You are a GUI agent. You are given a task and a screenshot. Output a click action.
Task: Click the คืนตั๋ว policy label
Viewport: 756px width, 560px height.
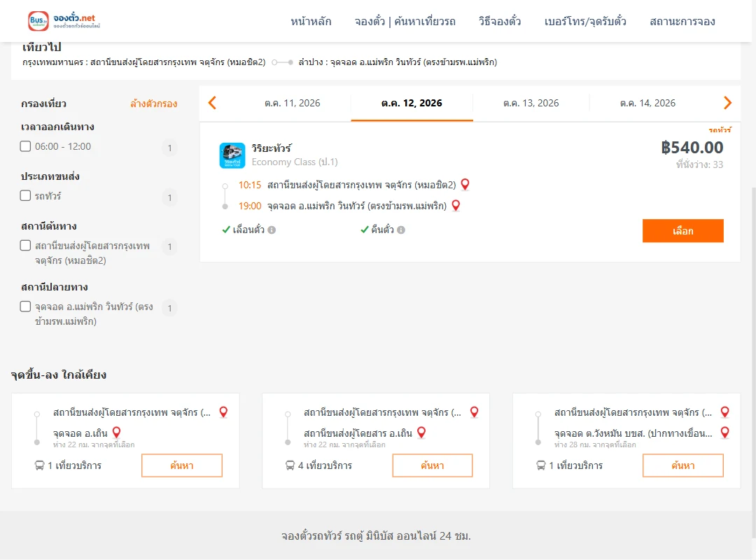(x=382, y=230)
